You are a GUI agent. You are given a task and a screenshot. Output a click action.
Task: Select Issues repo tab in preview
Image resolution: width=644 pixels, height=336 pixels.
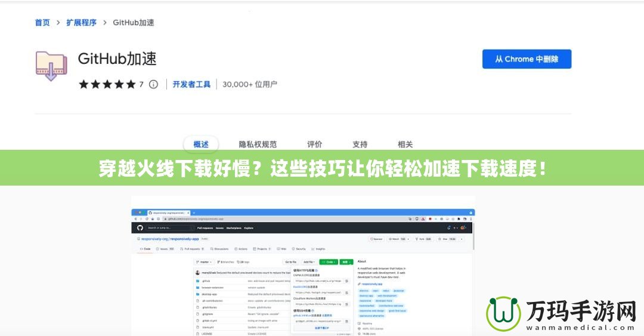165,249
